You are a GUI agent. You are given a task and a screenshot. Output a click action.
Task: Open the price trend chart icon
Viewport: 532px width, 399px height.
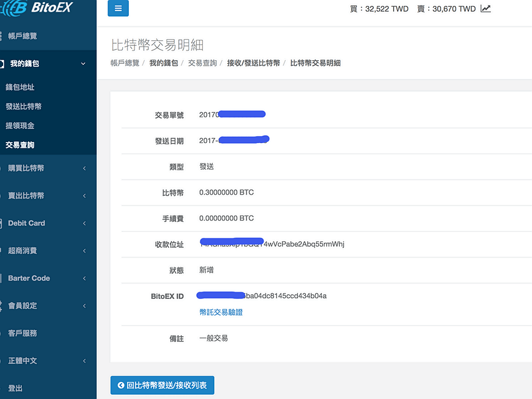coord(485,9)
